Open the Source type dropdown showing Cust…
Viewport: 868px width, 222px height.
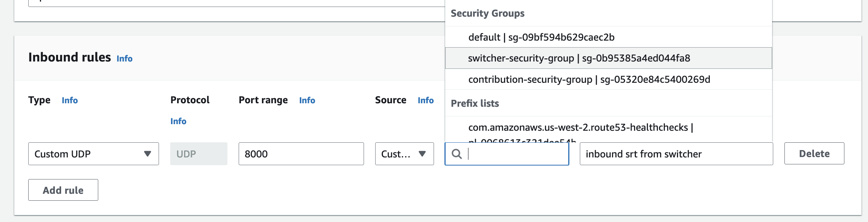tap(404, 154)
